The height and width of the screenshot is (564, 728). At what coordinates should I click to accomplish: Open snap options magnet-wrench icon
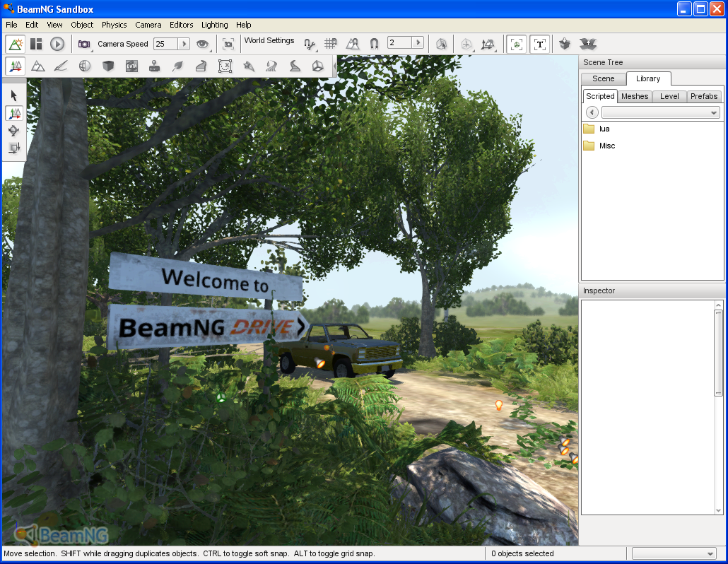tap(310, 44)
